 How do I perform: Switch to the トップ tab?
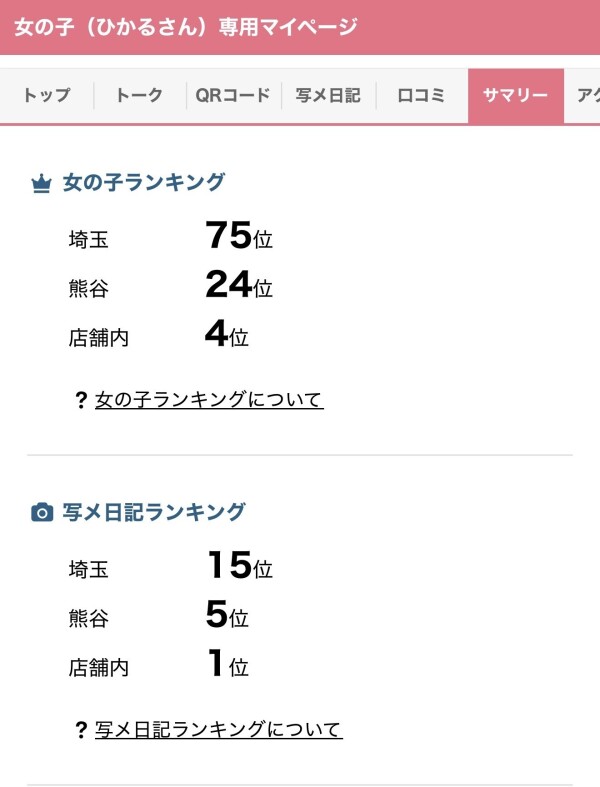(47, 96)
